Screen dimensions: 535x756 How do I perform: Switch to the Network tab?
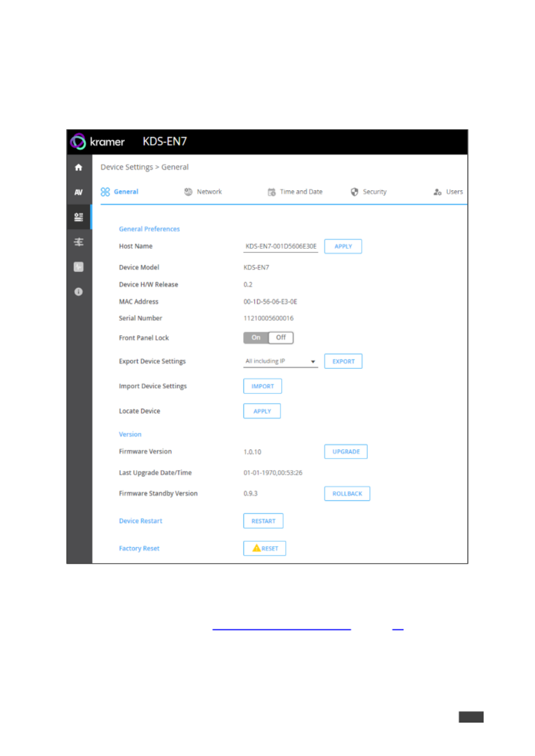(x=203, y=192)
